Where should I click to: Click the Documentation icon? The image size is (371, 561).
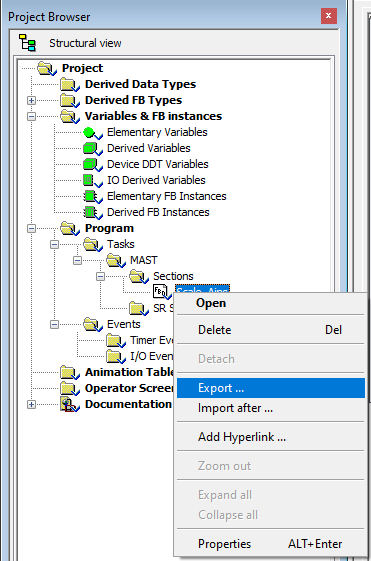click(69, 404)
